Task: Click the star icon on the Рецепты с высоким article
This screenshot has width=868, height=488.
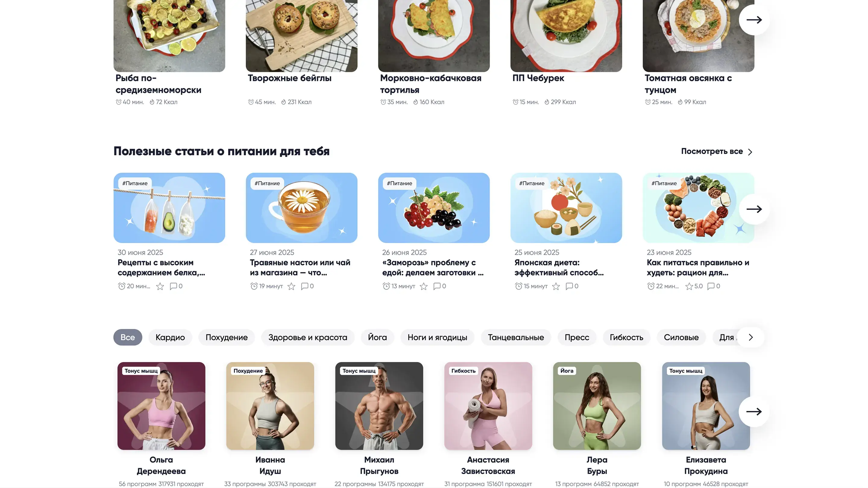Action: point(160,286)
